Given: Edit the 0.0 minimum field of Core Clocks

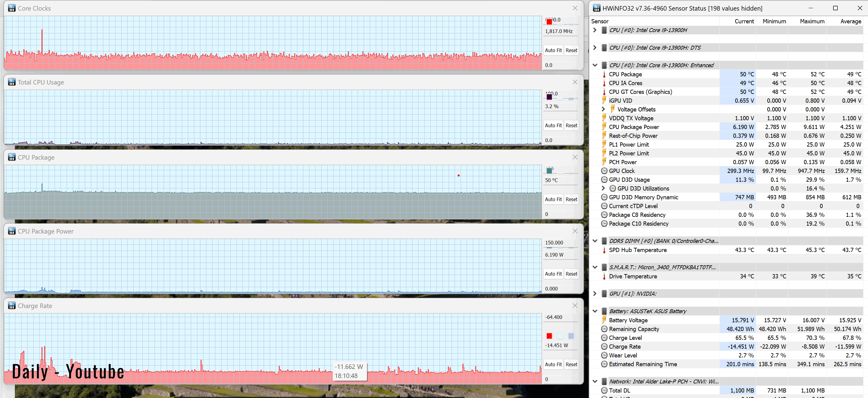Looking at the screenshot, I should 561,65.
